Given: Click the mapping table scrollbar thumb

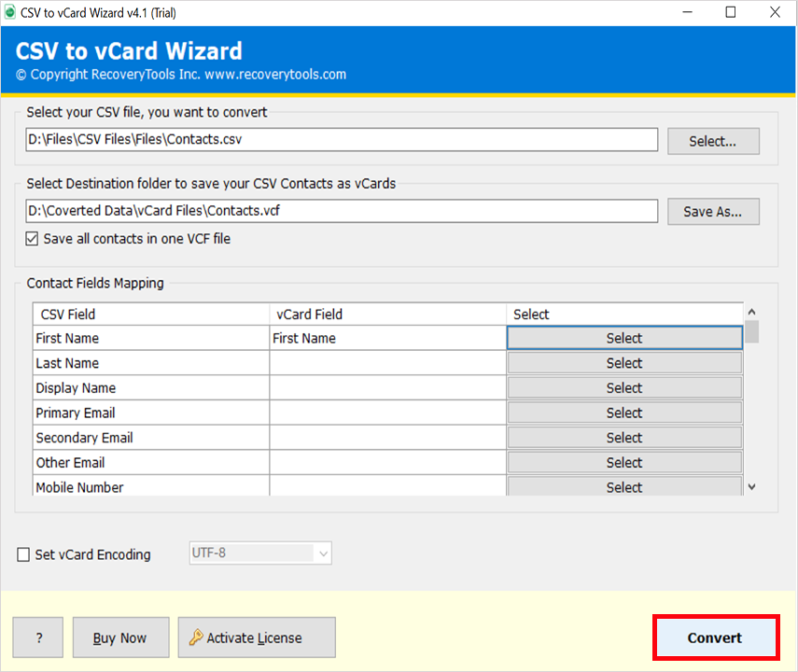Looking at the screenshot, I should (751, 331).
